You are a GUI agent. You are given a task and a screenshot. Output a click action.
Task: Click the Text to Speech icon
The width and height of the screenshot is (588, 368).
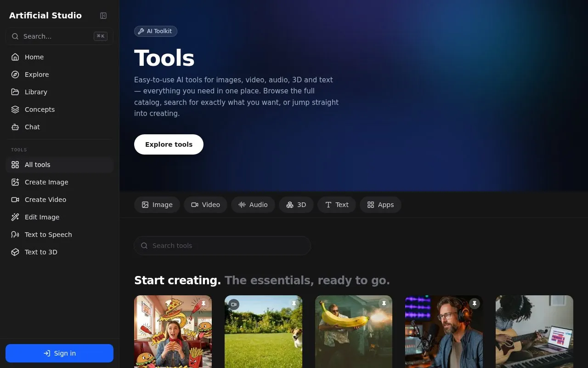(x=15, y=235)
